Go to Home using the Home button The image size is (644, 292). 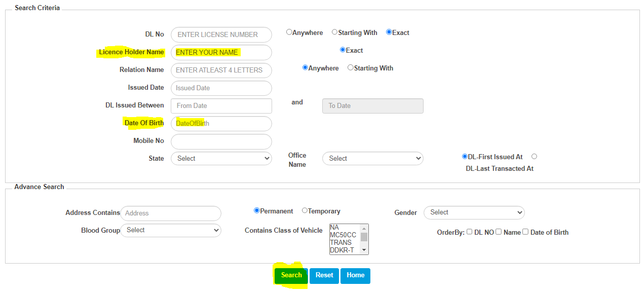[355, 275]
